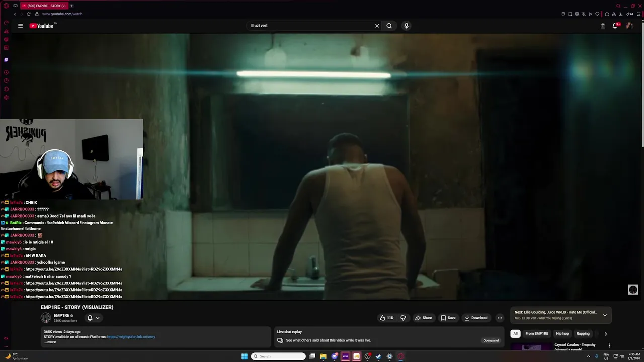Go back in browser history
644x362 pixels.
click(15, 14)
